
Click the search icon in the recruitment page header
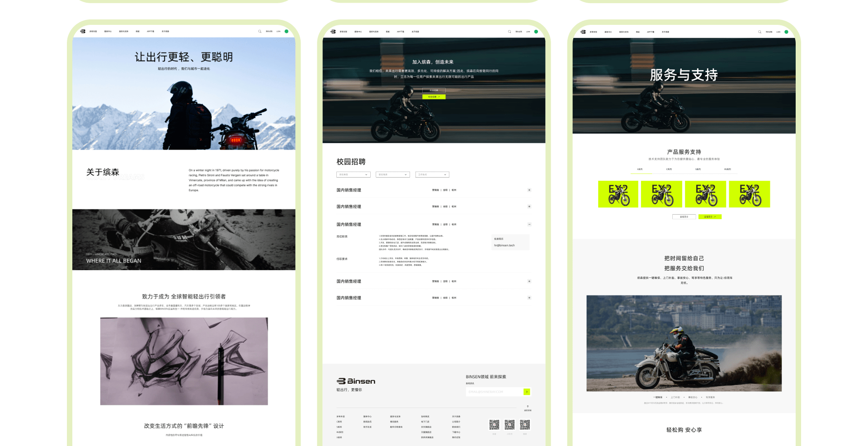(509, 32)
